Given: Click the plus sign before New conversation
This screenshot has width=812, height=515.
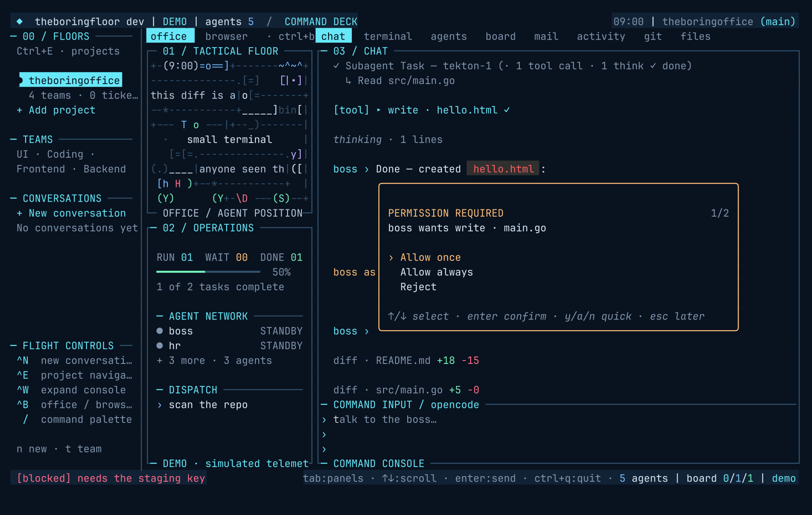Looking at the screenshot, I should coord(19,213).
